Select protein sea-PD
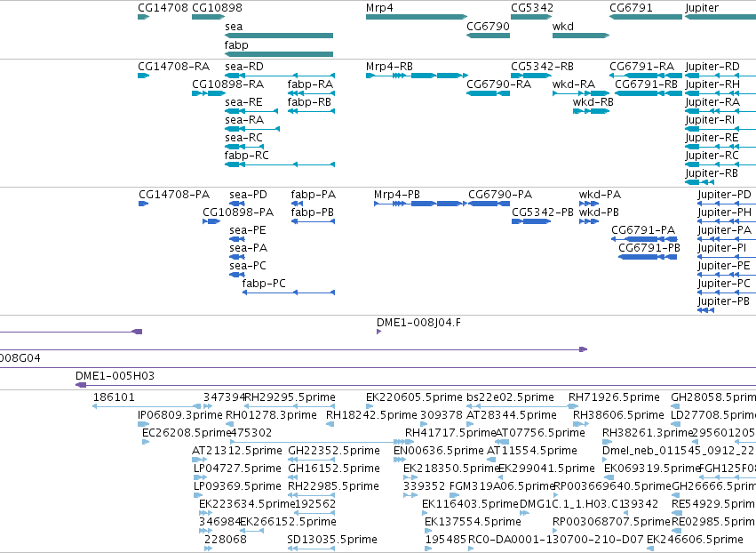 point(236,204)
